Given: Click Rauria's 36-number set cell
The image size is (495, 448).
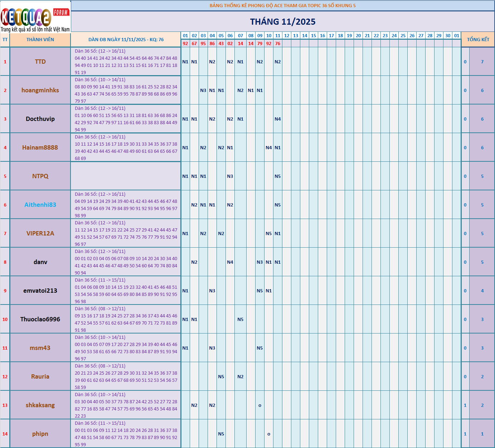Looking at the screenshot, I should click(x=126, y=376).
